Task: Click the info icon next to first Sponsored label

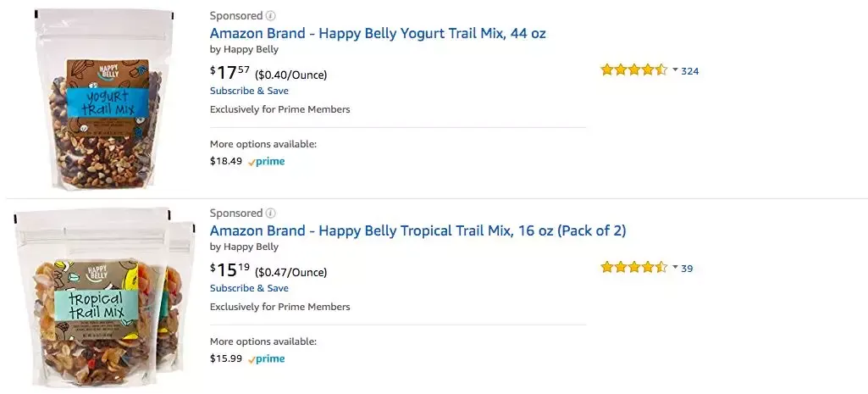Action: 271,15
